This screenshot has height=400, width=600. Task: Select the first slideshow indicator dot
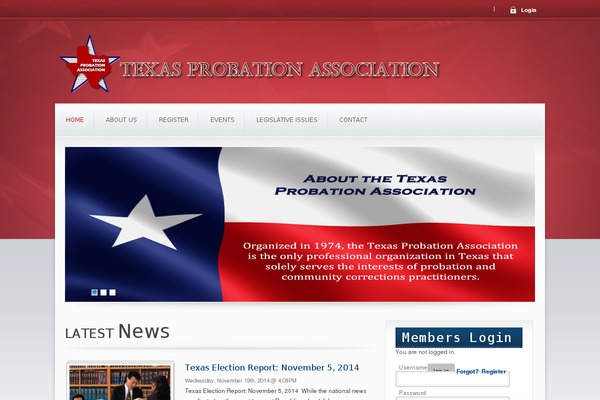[95, 292]
